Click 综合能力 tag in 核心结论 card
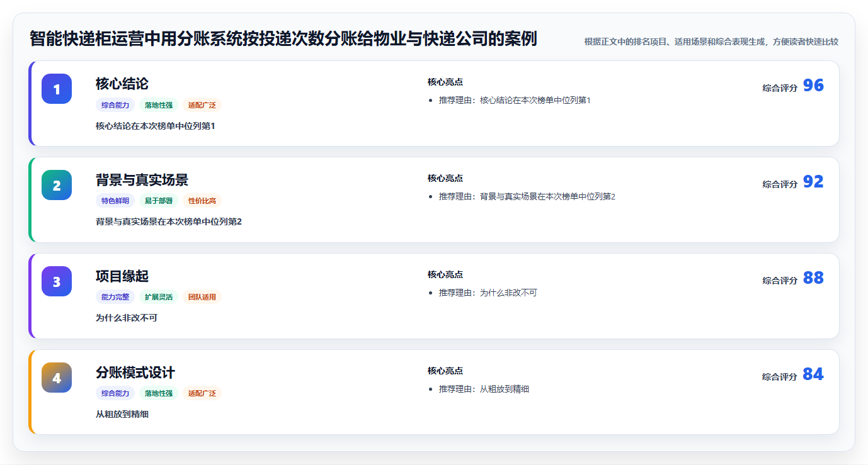The image size is (868, 465). coord(115,105)
